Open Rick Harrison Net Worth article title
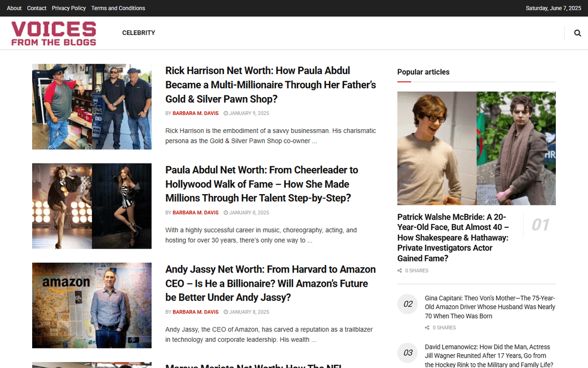The height and width of the screenshot is (368, 588). point(271,85)
